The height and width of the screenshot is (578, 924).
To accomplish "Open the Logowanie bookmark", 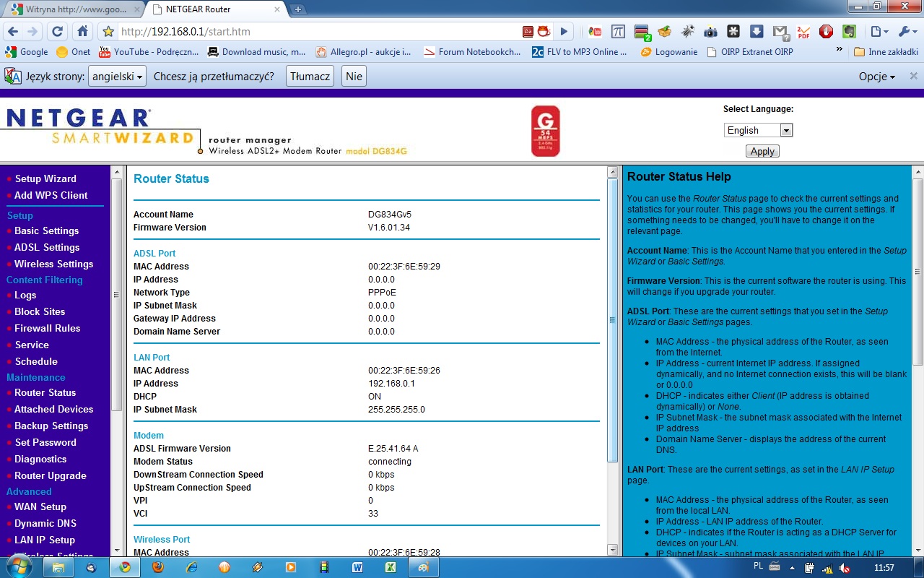I will [669, 52].
